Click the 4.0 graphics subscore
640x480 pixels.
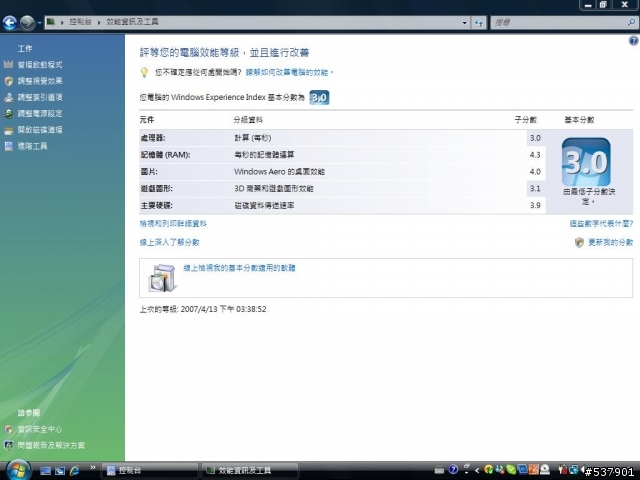(535, 172)
